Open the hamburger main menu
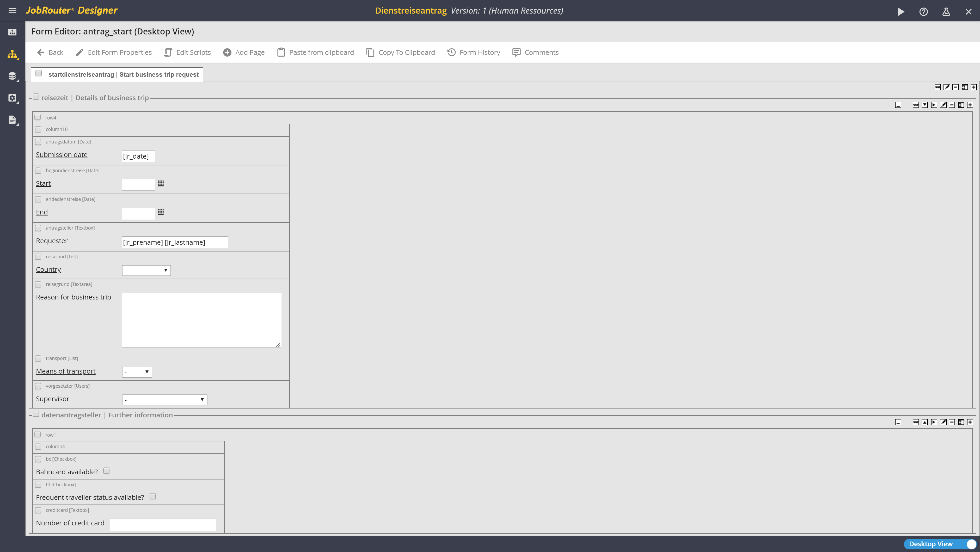Screen dimensions: 980x552 (x=12, y=11)
